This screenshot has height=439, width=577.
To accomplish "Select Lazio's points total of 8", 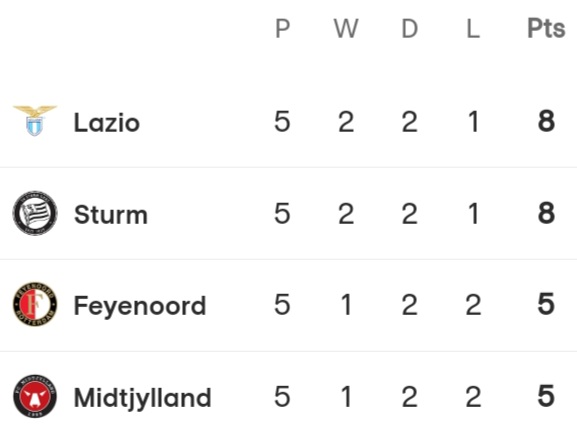I will [x=546, y=121].
